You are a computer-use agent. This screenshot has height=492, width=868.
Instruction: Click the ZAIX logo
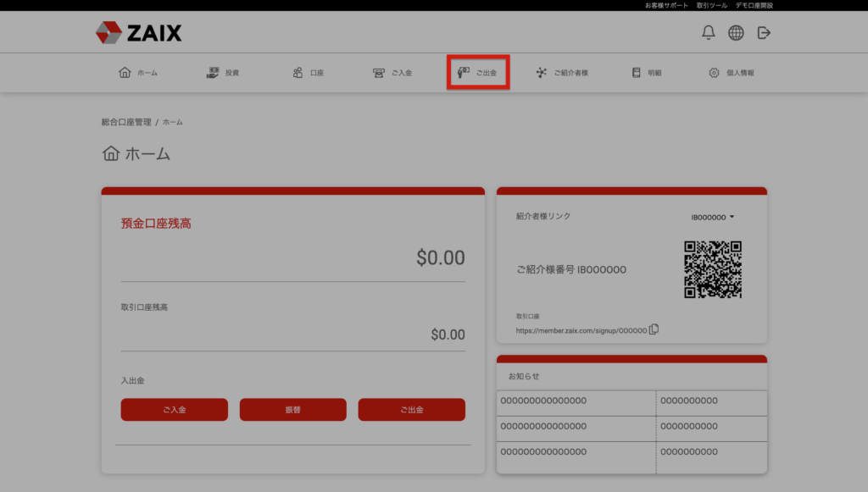coord(138,33)
